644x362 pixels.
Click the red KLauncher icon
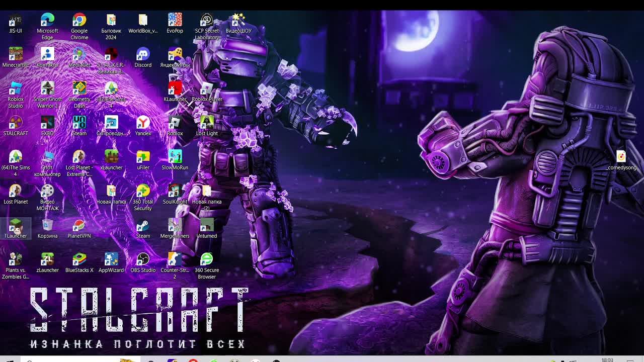pos(175,92)
